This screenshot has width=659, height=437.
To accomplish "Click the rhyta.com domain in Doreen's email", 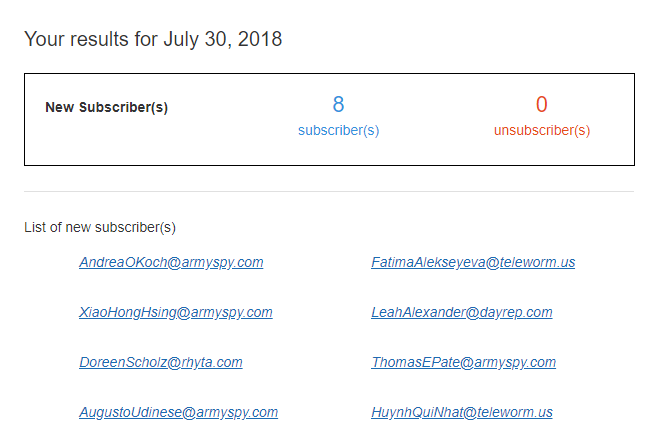I will click(212, 363).
